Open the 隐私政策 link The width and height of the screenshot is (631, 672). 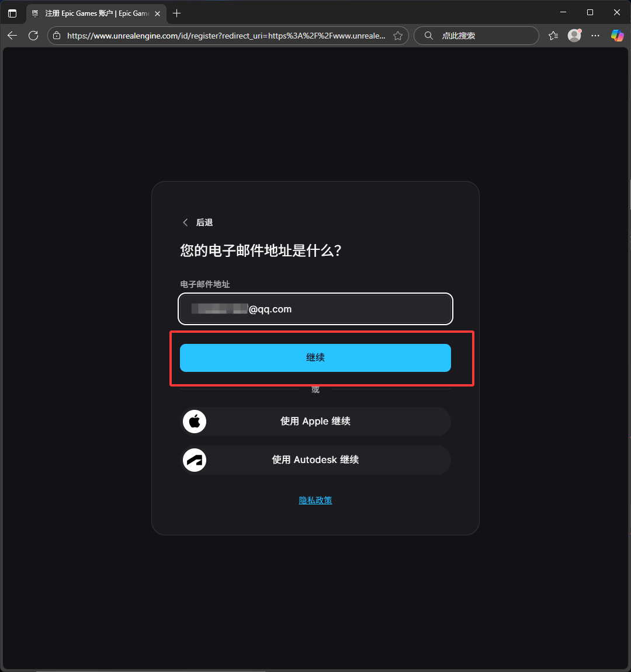pos(315,500)
